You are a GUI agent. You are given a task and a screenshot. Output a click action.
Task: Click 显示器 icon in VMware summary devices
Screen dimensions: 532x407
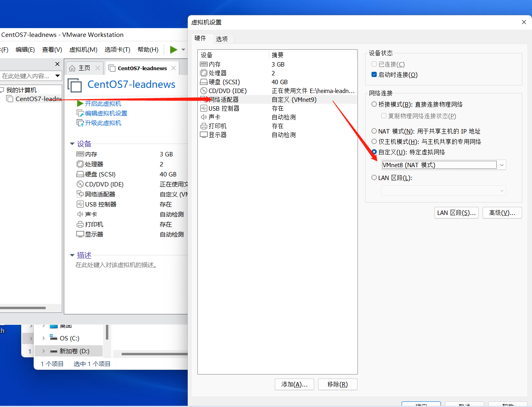(x=80, y=234)
